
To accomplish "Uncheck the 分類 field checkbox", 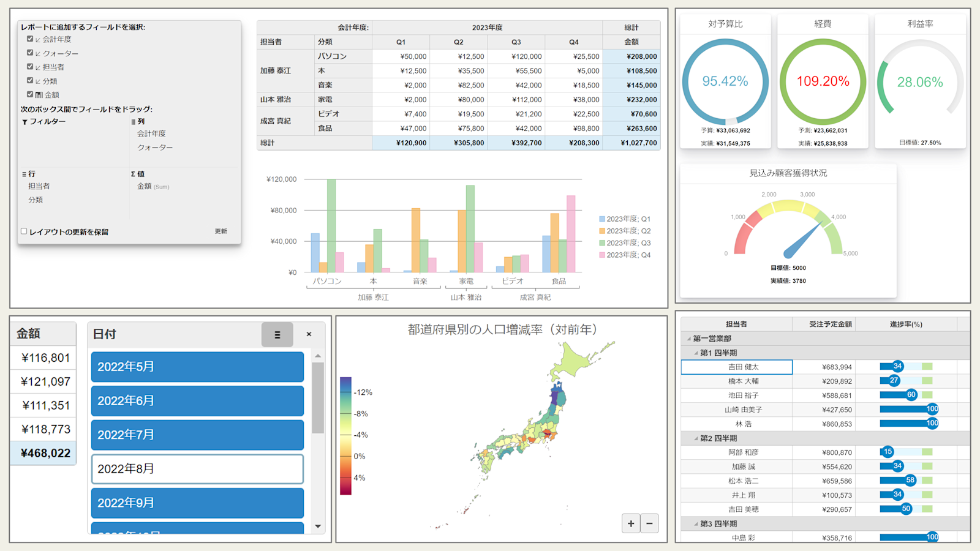I will [x=30, y=80].
